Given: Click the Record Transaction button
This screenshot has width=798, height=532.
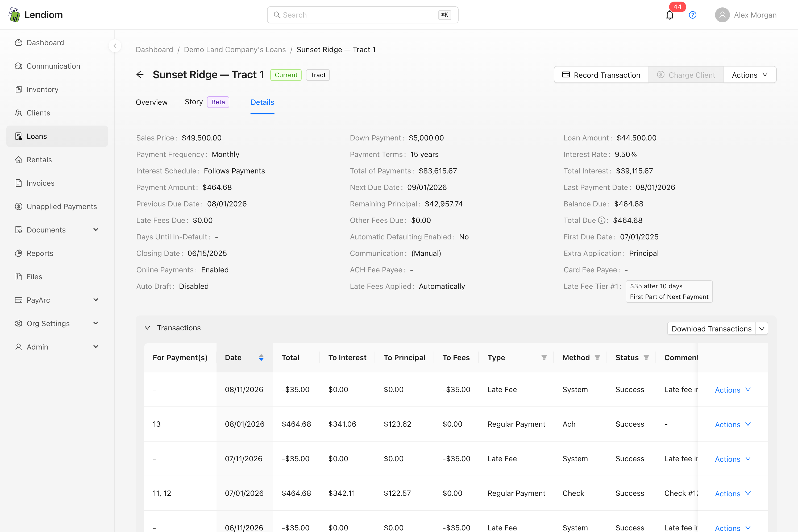Looking at the screenshot, I should click(601, 75).
